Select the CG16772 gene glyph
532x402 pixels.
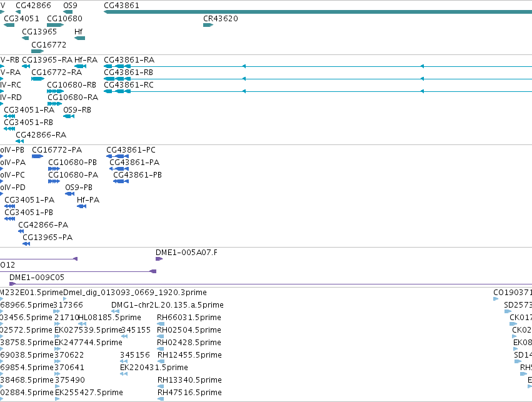[38, 51]
